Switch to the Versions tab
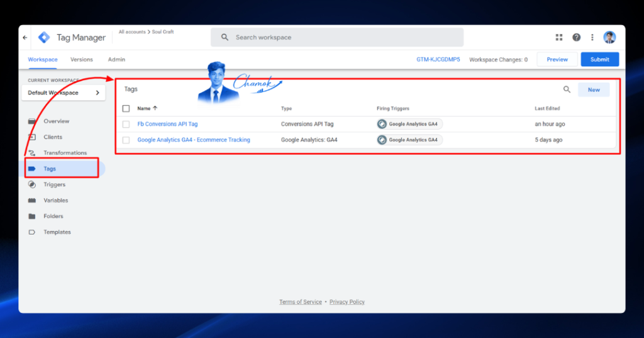The width and height of the screenshot is (644, 338). (x=81, y=60)
